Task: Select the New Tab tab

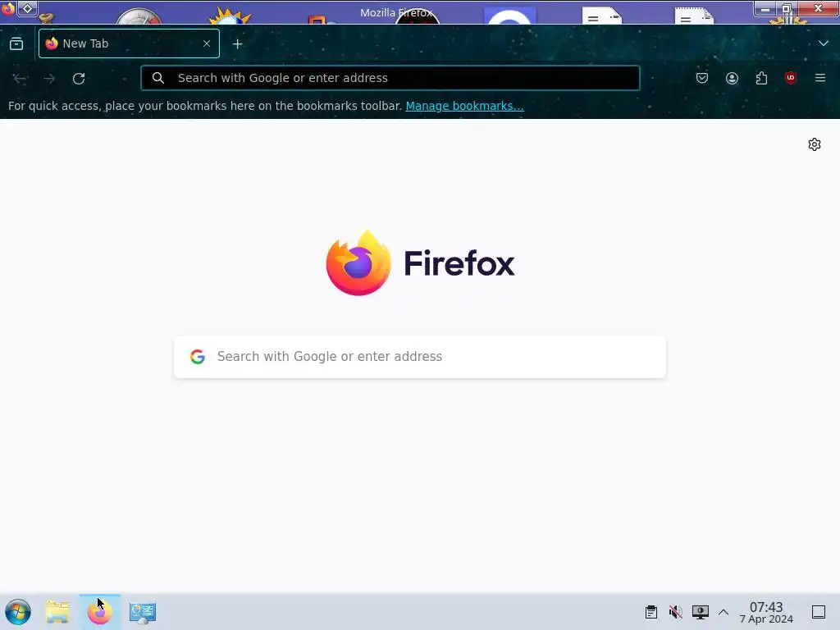Action: point(129,43)
